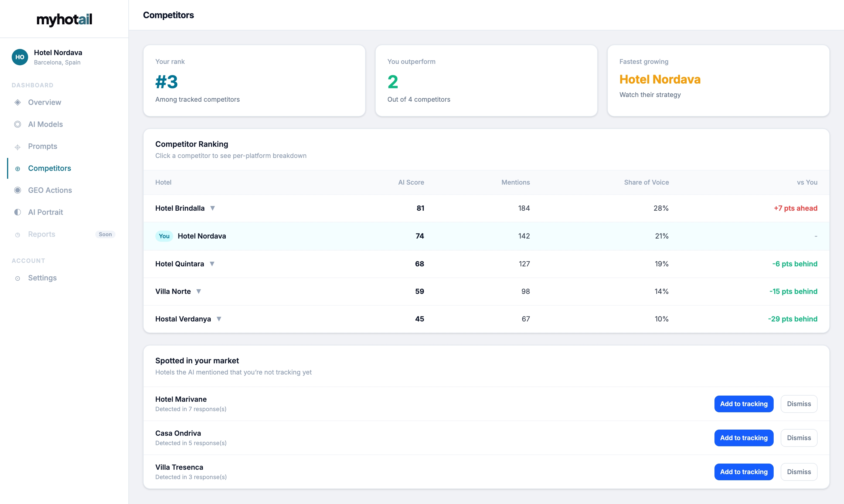Dismiss Villa Tresenca suggestion
The image size is (844, 504).
pyautogui.click(x=799, y=472)
